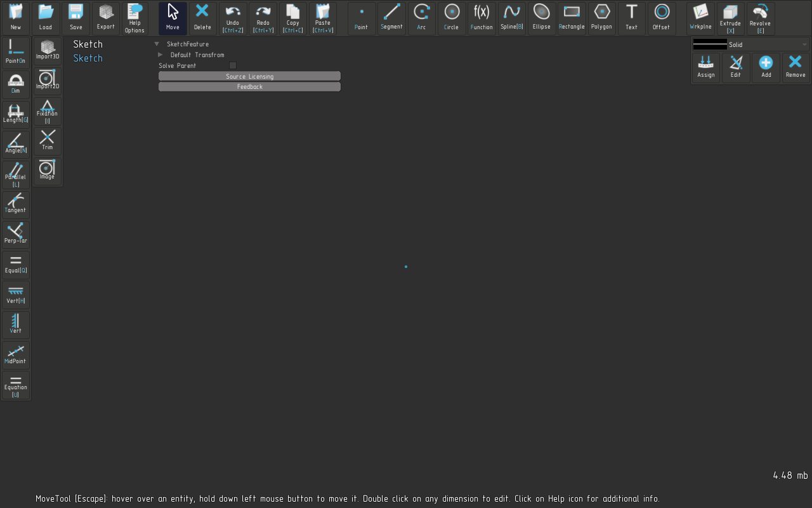The width and height of the screenshot is (812, 508).
Task: Click the Feedback button
Action: coord(249,86)
